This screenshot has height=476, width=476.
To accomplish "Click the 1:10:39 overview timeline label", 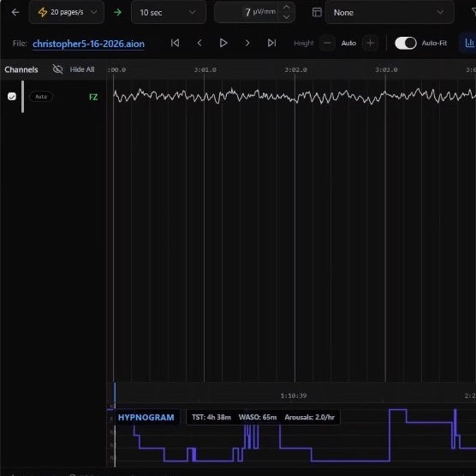I will [x=294, y=396].
